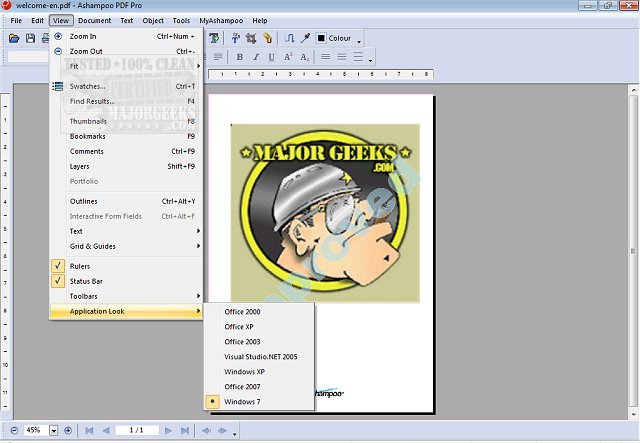Select Windows 7 application look
Screen dimensions: 640x443
pos(259,402)
